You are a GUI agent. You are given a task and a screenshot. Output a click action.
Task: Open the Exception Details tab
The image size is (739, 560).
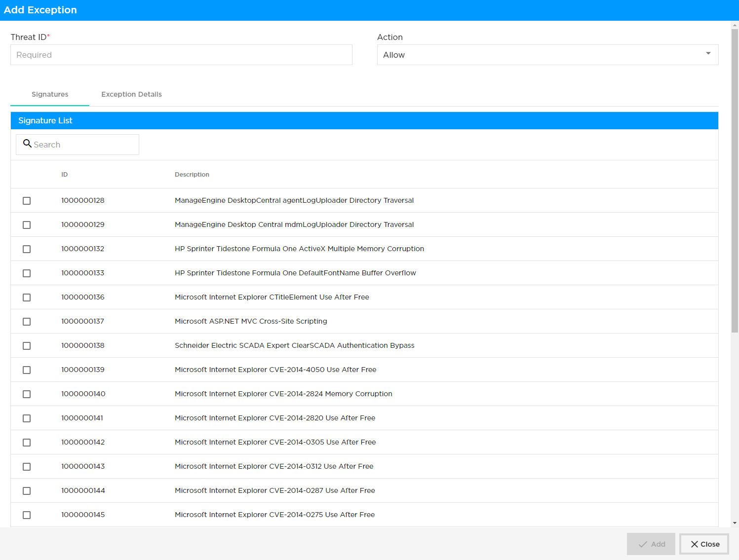pos(132,94)
